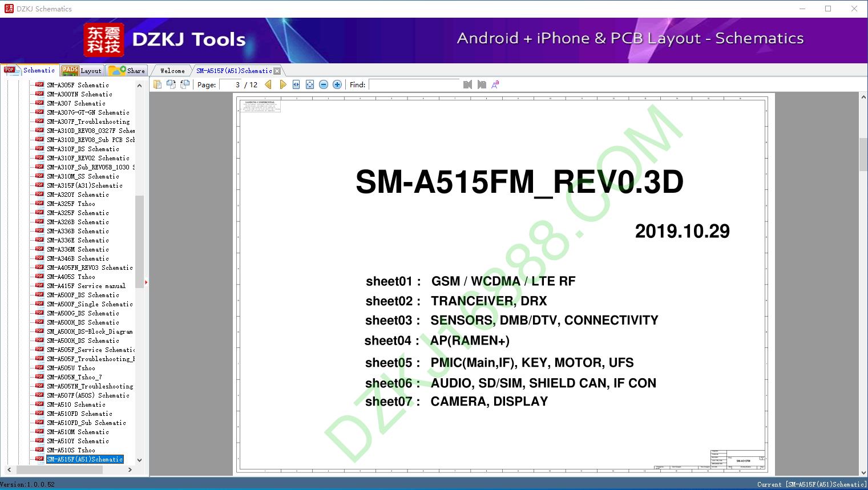The image size is (868, 490).
Task: Open SM-A346B Schematic
Action: 78,258
